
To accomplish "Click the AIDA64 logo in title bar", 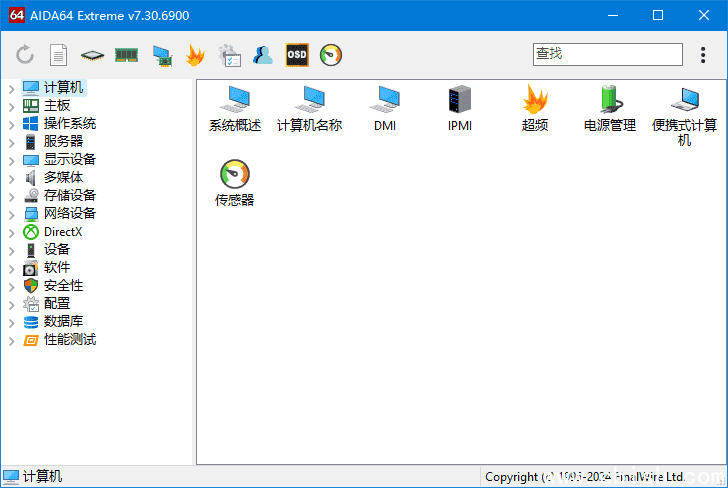I will (x=17, y=15).
